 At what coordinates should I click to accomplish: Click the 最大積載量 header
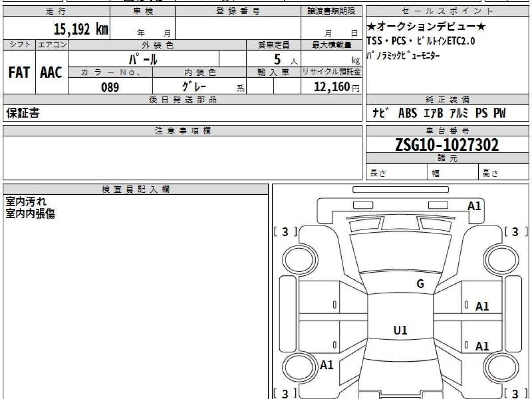point(331,45)
